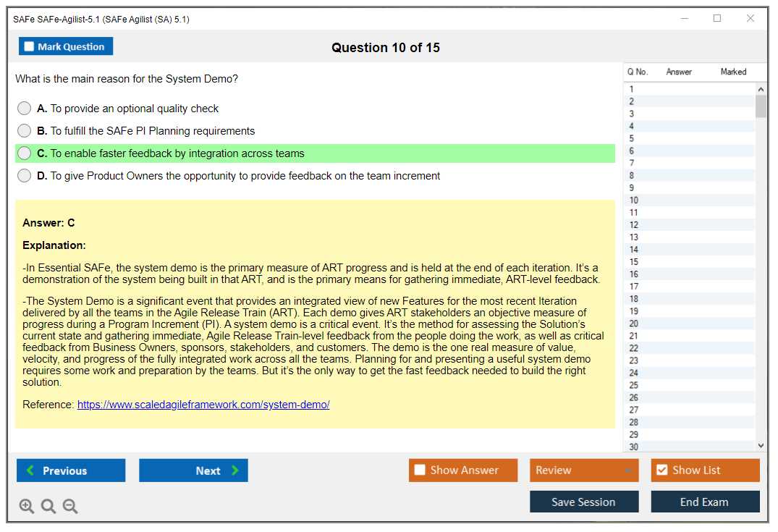The width and height of the screenshot is (778, 532).
Task: Select question 19 in the list
Action: pyautogui.click(x=689, y=311)
